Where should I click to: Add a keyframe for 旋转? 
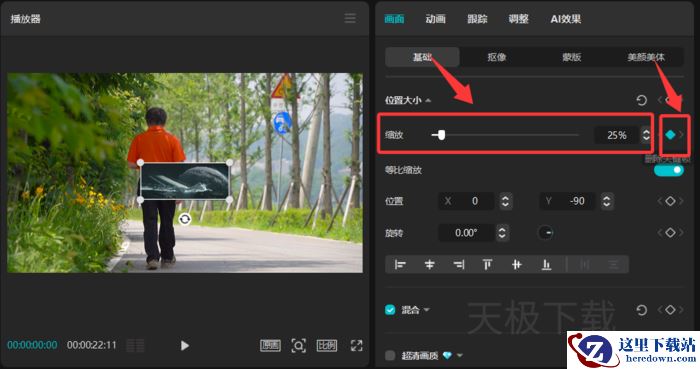click(x=670, y=232)
